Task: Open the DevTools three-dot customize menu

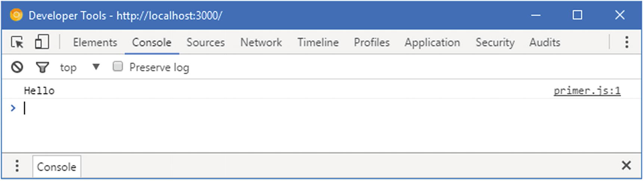Action: pos(626,42)
